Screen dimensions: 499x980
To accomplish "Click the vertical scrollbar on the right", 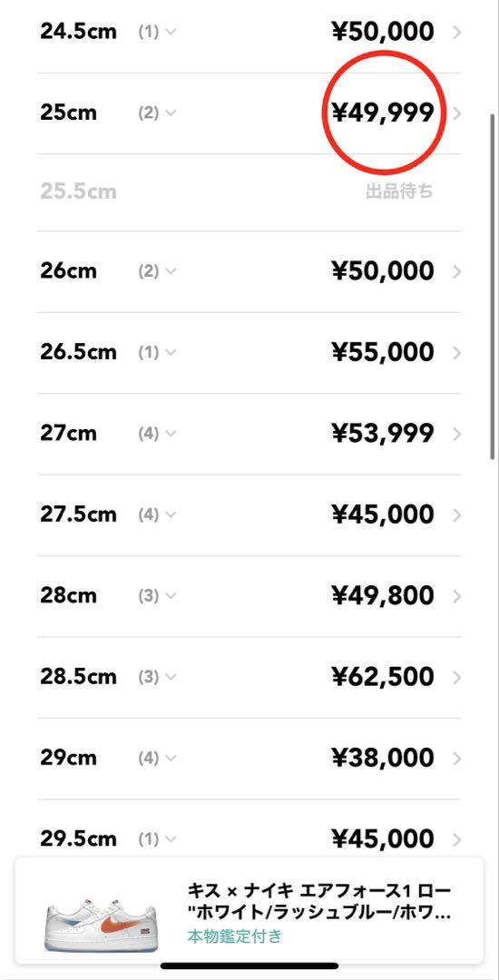I will (x=494, y=288).
